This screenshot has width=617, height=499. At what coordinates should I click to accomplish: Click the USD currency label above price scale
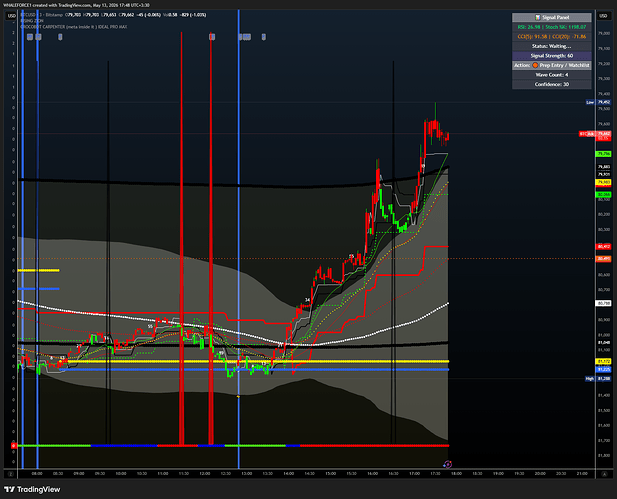point(603,16)
